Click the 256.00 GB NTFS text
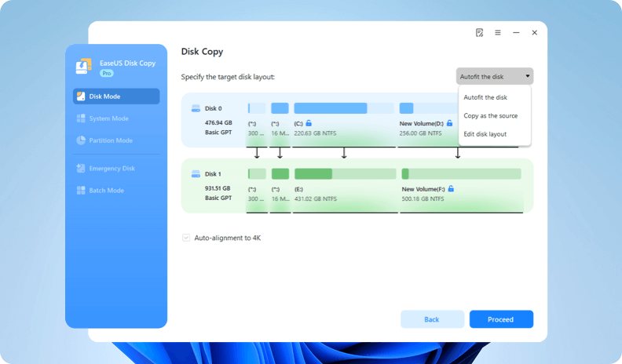Screen dimensions: 622x364 [420, 133]
